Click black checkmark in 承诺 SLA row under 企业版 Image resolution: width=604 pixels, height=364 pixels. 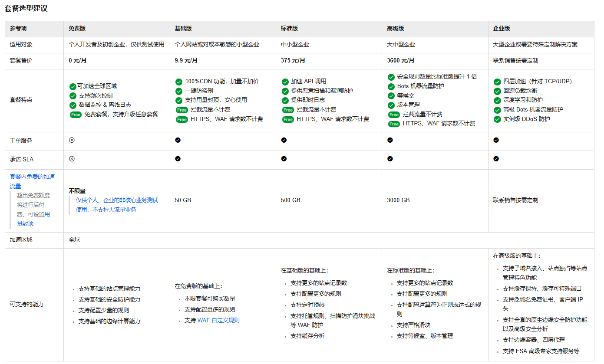tap(496, 159)
